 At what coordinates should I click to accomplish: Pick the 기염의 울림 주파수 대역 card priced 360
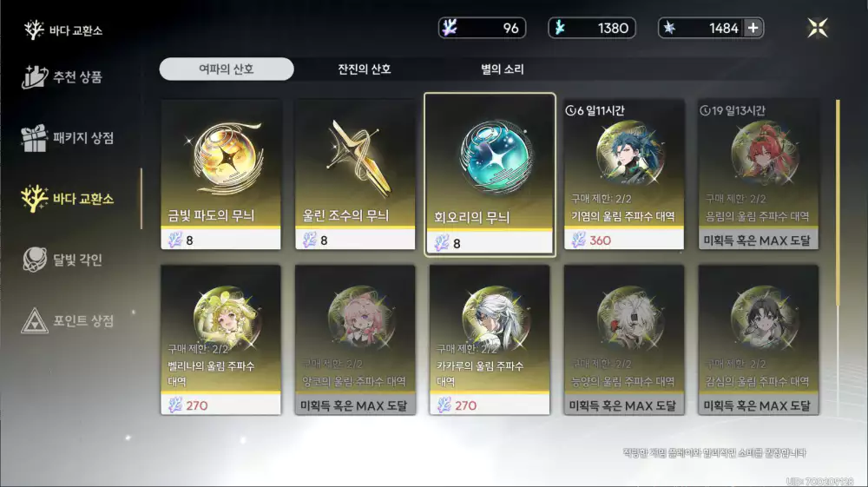[x=624, y=174]
